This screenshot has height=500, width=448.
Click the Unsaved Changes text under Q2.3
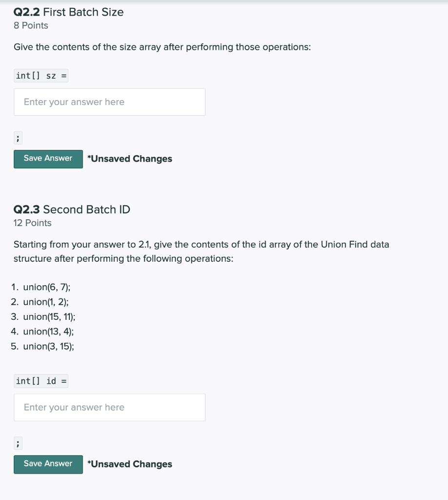(x=129, y=463)
